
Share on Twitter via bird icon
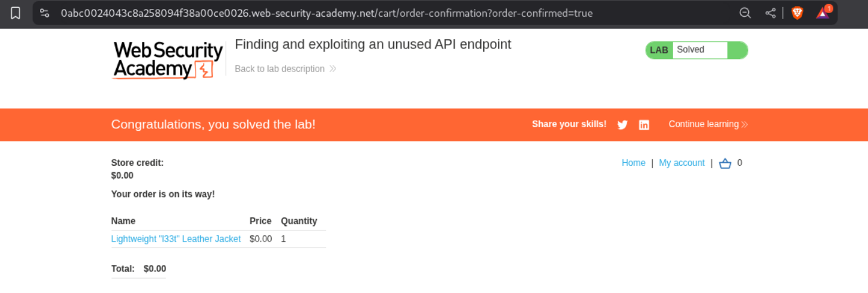click(x=623, y=125)
